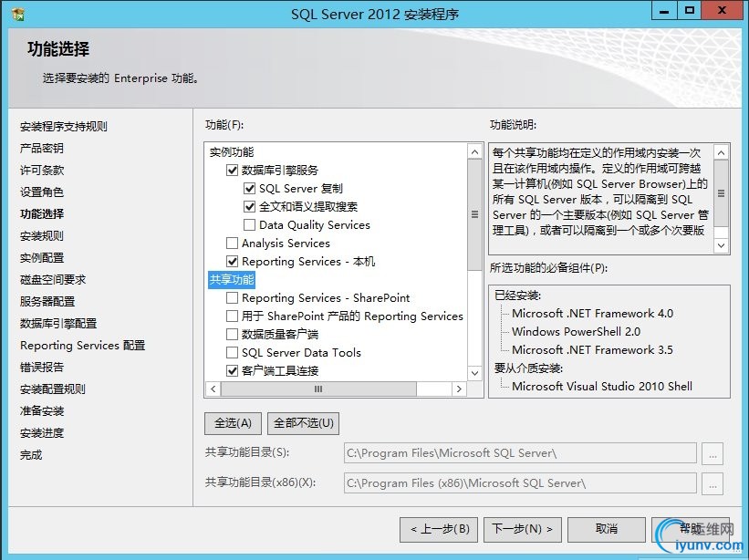
Task: Proceed with 下一步(N) button
Action: 523,529
